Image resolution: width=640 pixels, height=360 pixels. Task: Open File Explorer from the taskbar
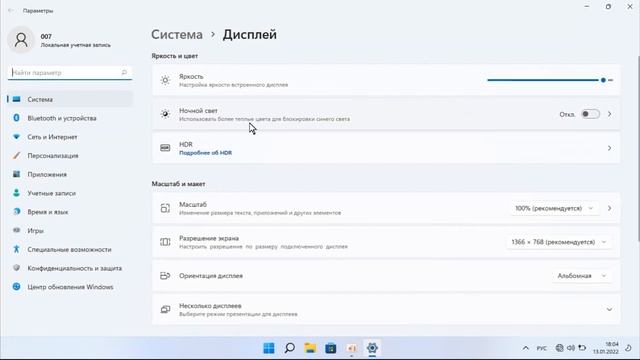pyautogui.click(x=310, y=348)
